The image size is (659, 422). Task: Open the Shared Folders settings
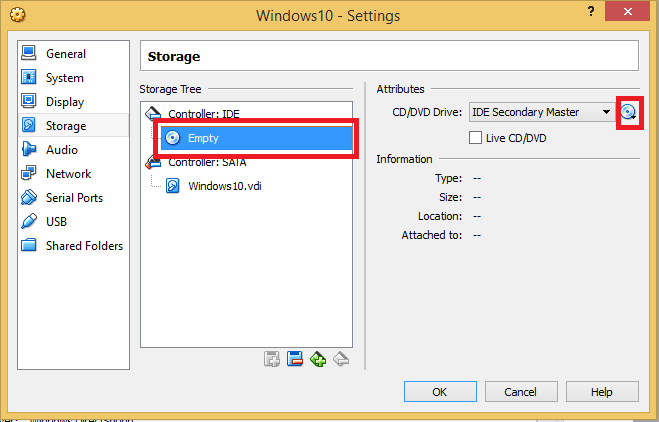click(x=74, y=245)
